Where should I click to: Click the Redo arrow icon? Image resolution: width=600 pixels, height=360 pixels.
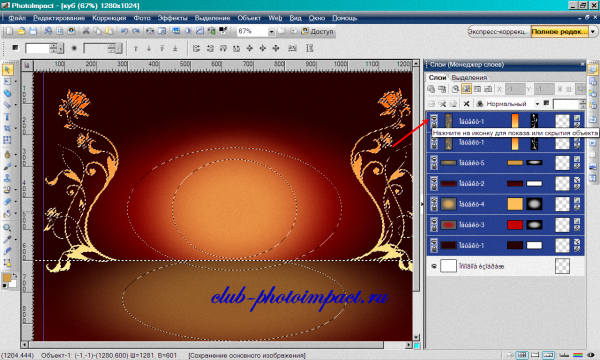(x=136, y=31)
